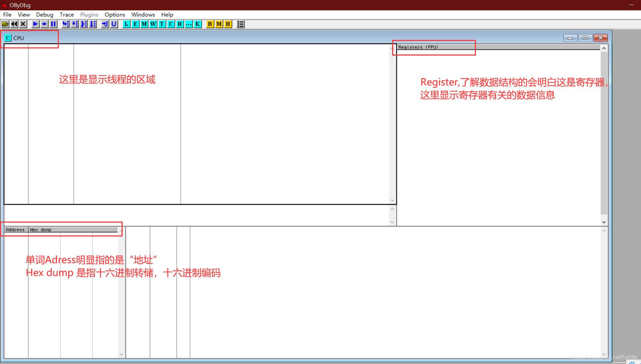Click the Step into icon
641x364 pixels.
click(66, 24)
